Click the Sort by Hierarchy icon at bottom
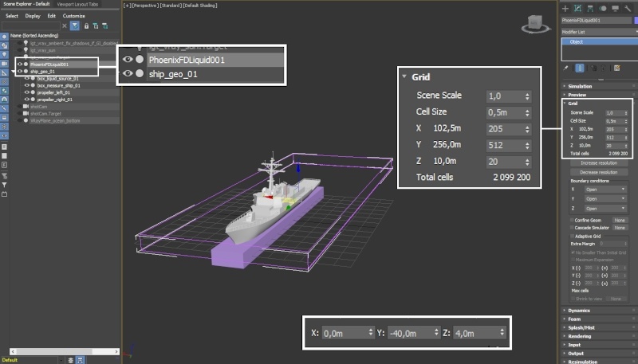The image size is (638, 364). tap(81, 360)
